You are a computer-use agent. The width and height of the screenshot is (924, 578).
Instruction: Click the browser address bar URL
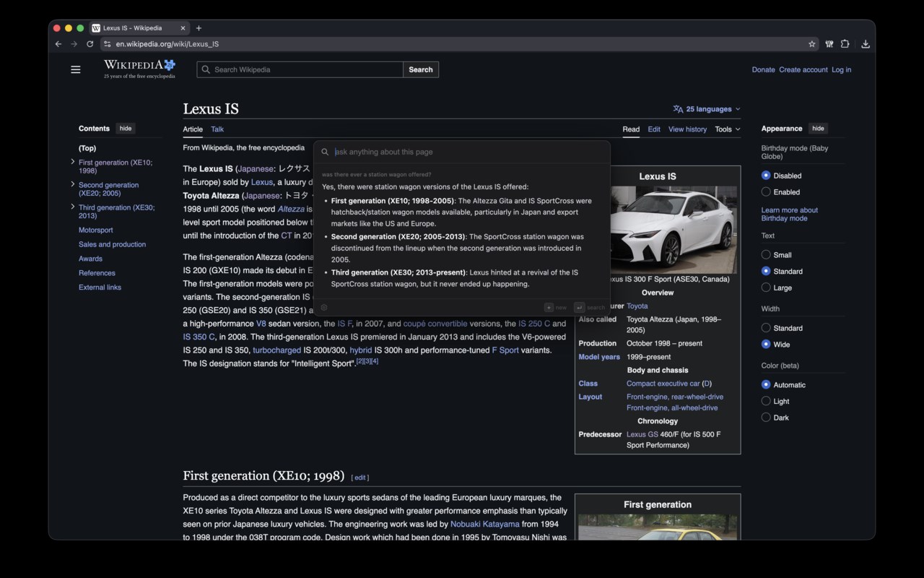167,44
